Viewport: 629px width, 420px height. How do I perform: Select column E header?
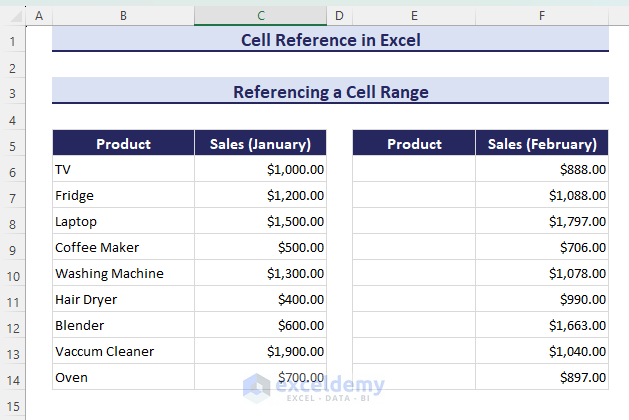coord(414,16)
